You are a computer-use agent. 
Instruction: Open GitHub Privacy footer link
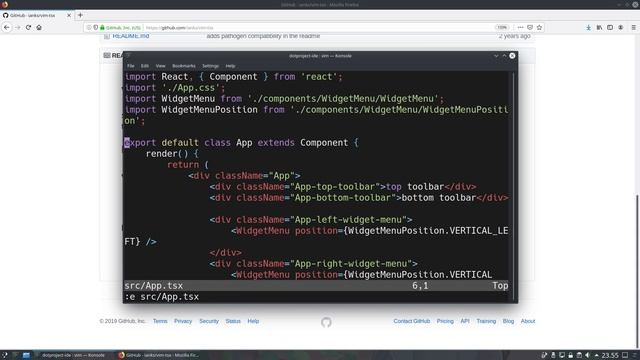click(x=183, y=321)
